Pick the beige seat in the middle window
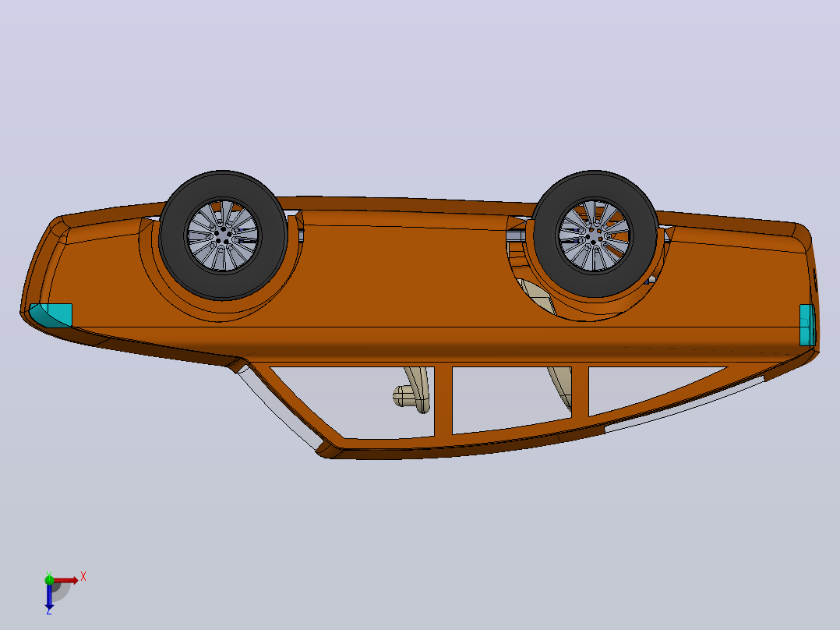The image size is (840, 630). click(x=559, y=388)
